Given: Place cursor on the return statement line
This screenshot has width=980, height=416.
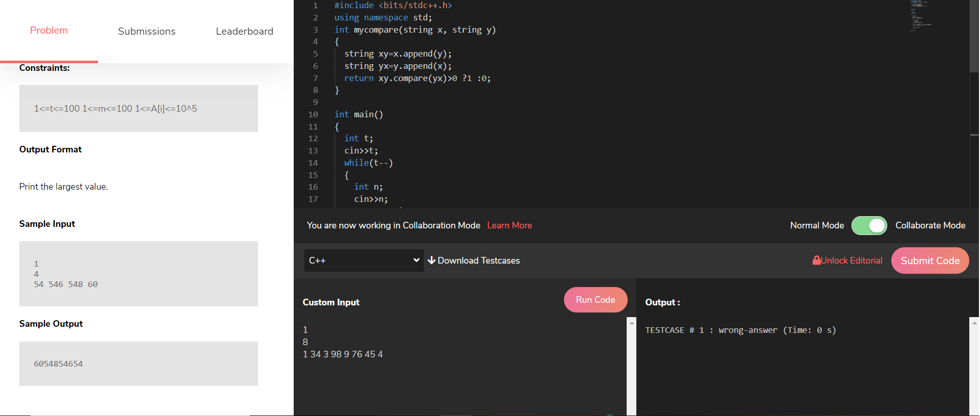Looking at the screenshot, I should point(417,79).
